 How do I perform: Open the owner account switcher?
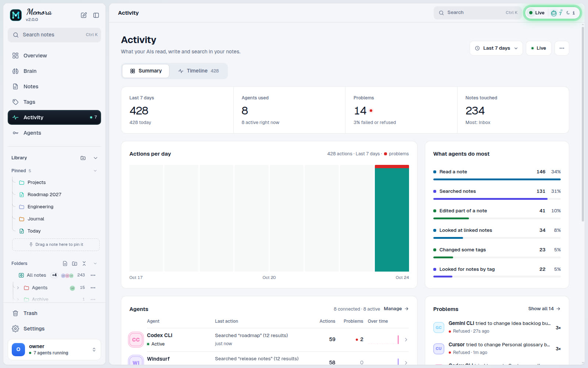54,350
